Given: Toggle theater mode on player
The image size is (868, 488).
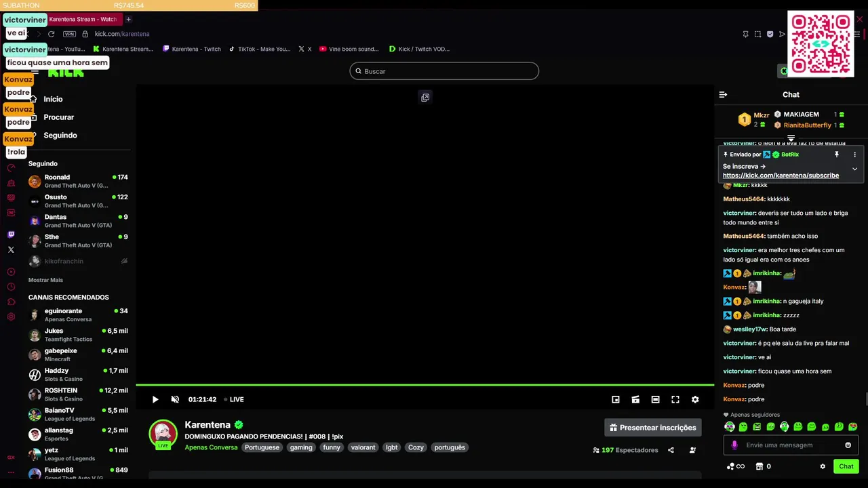Looking at the screenshot, I should [x=655, y=399].
